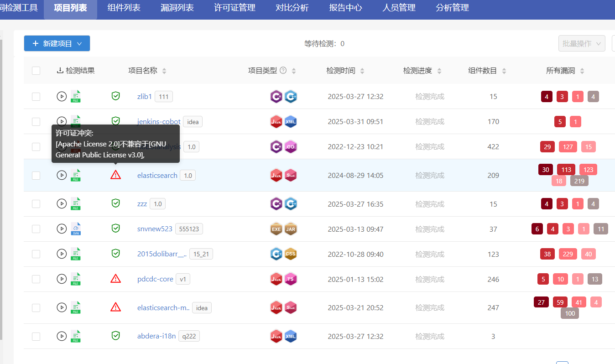Go to the 许可证管理 tab

[x=235, y=8]
